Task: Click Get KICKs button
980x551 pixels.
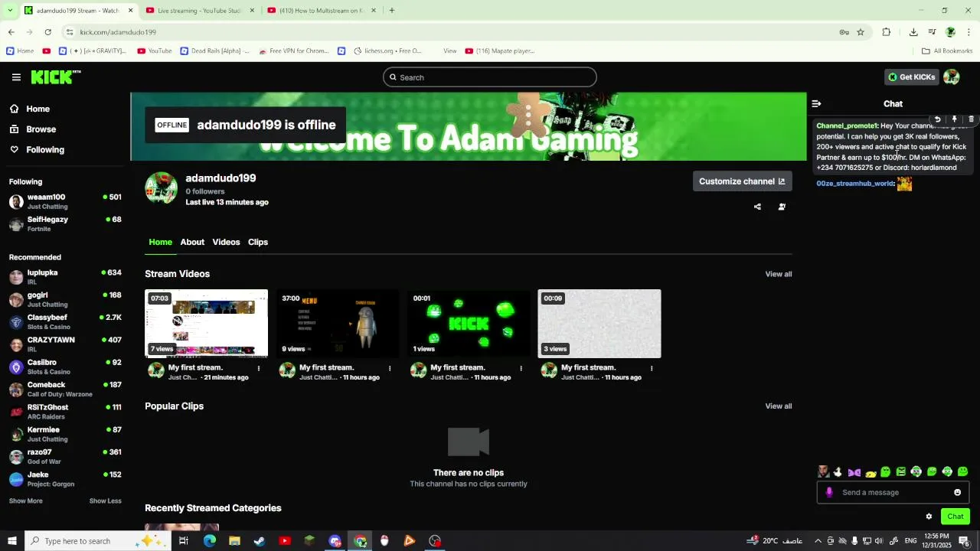Action: [911, 77]
